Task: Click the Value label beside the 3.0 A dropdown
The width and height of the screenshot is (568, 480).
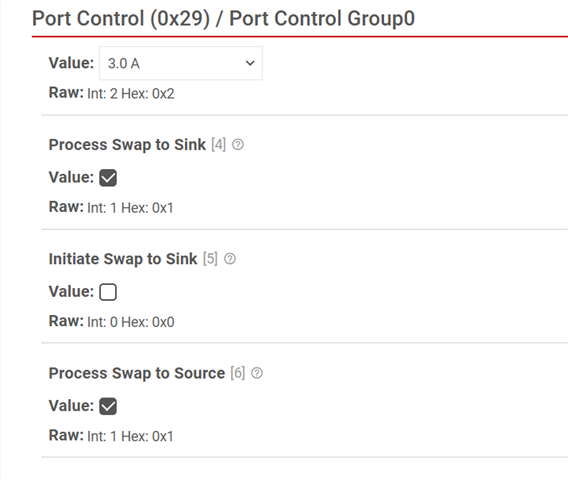Action: coord(71,63)
